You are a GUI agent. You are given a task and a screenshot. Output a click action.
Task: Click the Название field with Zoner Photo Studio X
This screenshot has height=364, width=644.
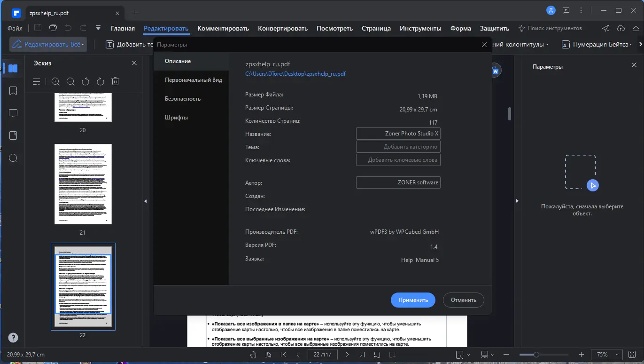coord(398,134)
